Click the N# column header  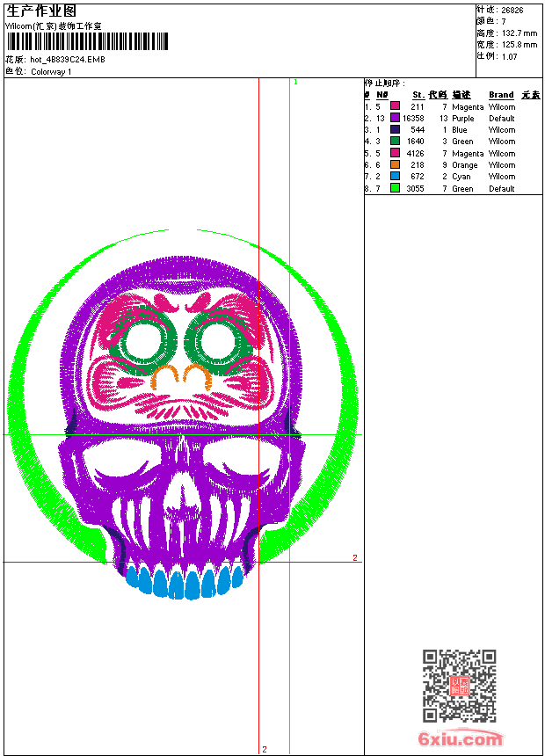(x=381, y=95)
